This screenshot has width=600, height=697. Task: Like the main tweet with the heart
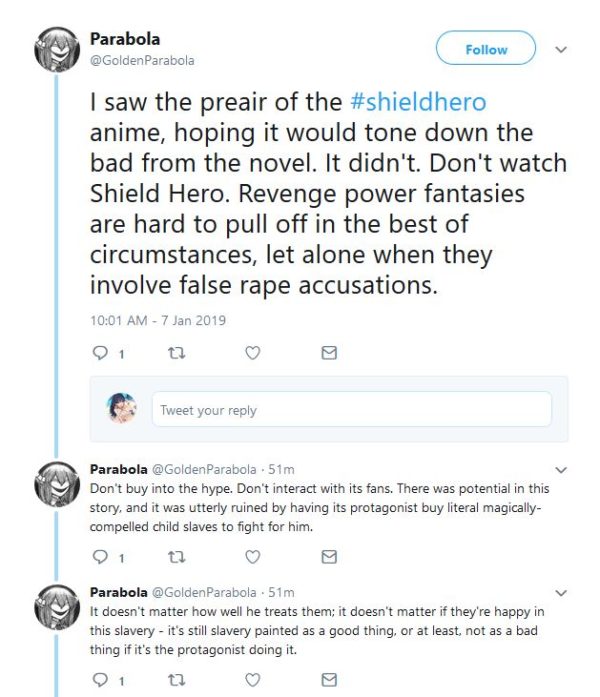(253, 352)
